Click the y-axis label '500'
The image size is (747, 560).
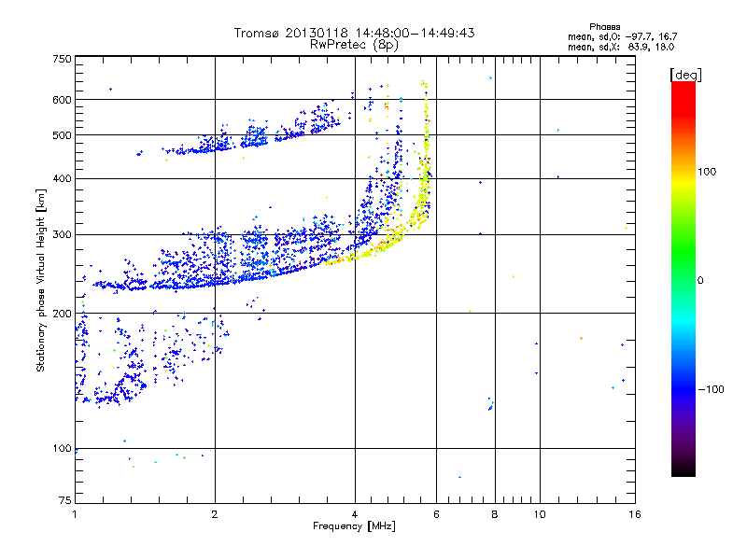pyautogui.click(x=62, y=135)
